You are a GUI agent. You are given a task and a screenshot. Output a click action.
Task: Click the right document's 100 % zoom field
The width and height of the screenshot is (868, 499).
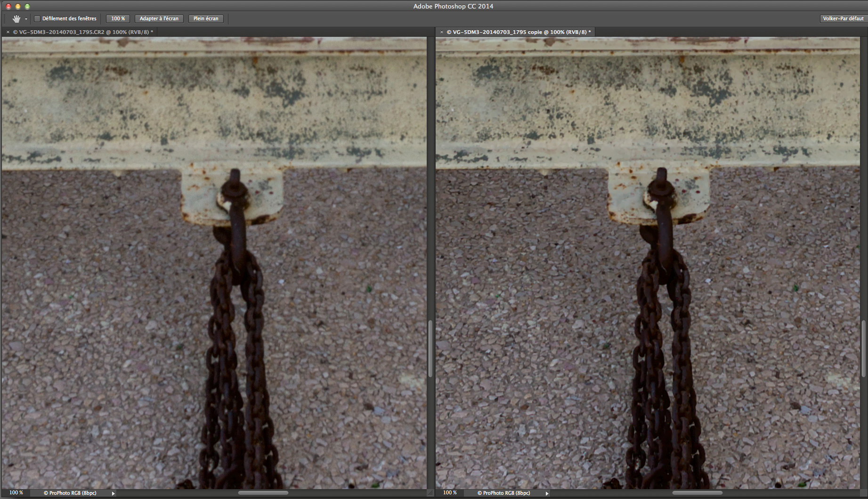tap(450, 493)
